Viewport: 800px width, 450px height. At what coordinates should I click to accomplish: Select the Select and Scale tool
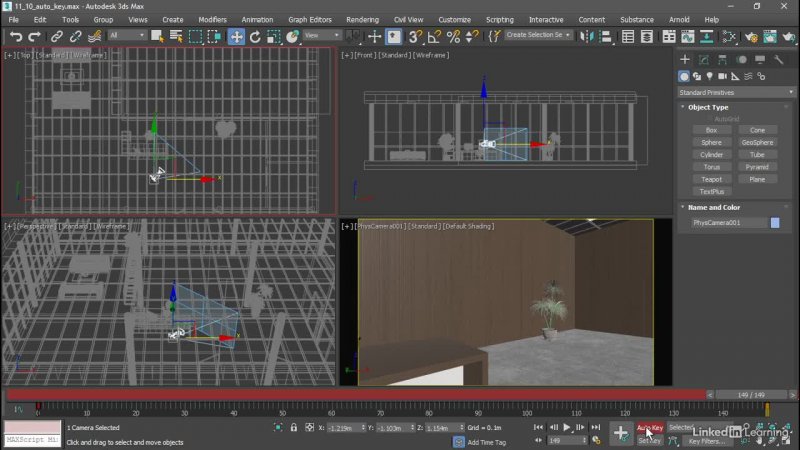274,36
